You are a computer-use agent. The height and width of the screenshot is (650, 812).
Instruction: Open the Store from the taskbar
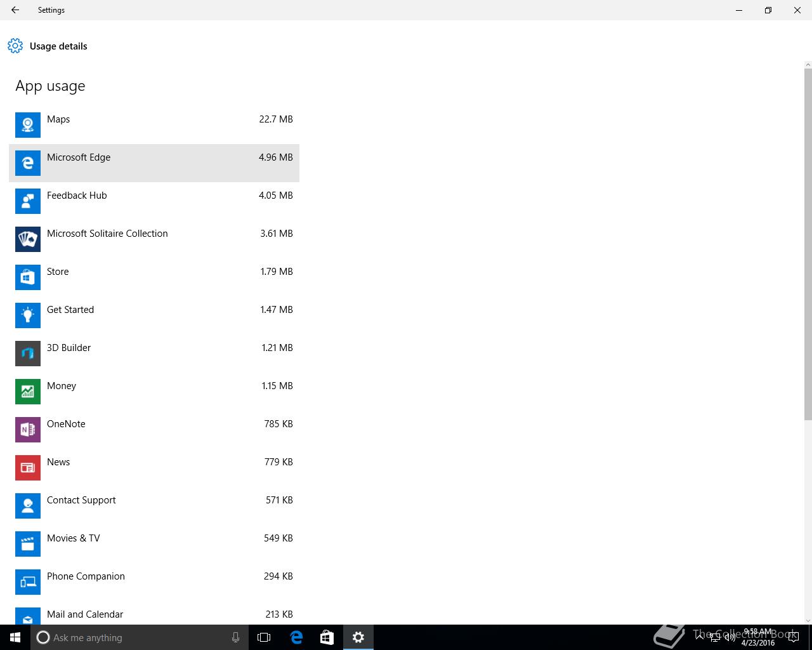pyautogui.click(x=327, y=637)
